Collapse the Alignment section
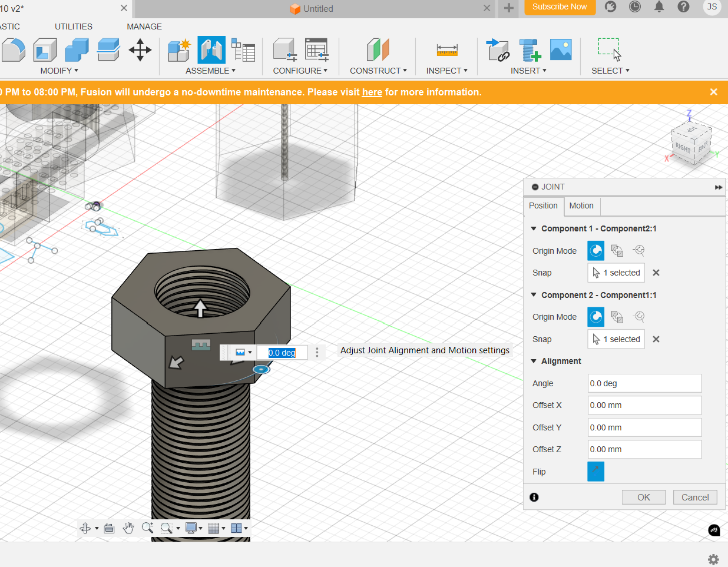 click(x=534, y=361)
